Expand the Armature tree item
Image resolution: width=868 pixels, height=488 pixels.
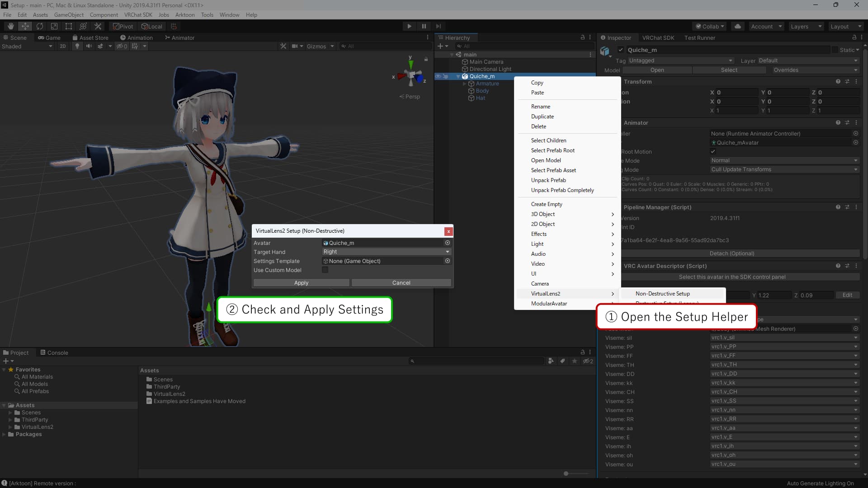[x=464, y=84]
